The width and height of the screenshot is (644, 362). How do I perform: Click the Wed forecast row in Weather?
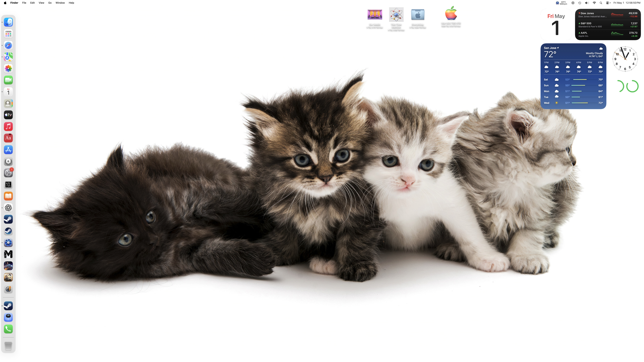tap(573, 103)
